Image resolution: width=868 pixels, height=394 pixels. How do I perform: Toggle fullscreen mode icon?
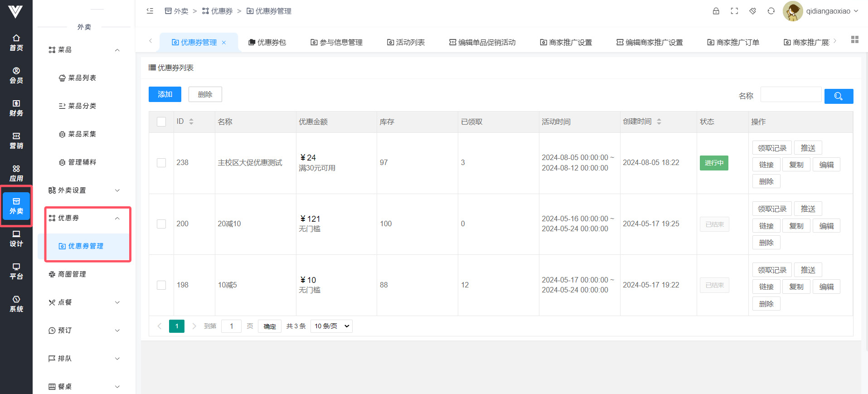(x=734, y=11)
